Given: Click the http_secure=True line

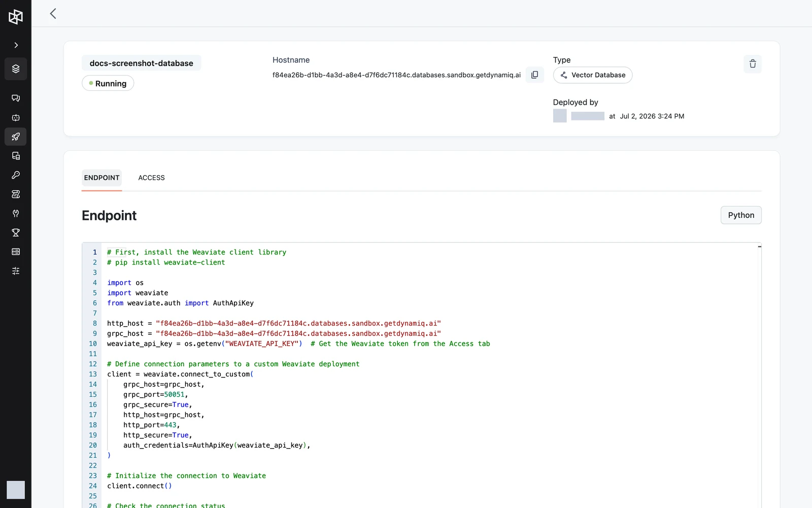Looking at the screenshot, I should 158,435.
